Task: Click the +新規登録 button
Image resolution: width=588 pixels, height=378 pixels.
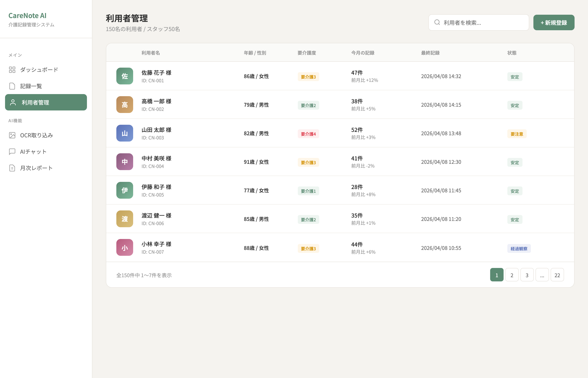Action: point(554,23)
